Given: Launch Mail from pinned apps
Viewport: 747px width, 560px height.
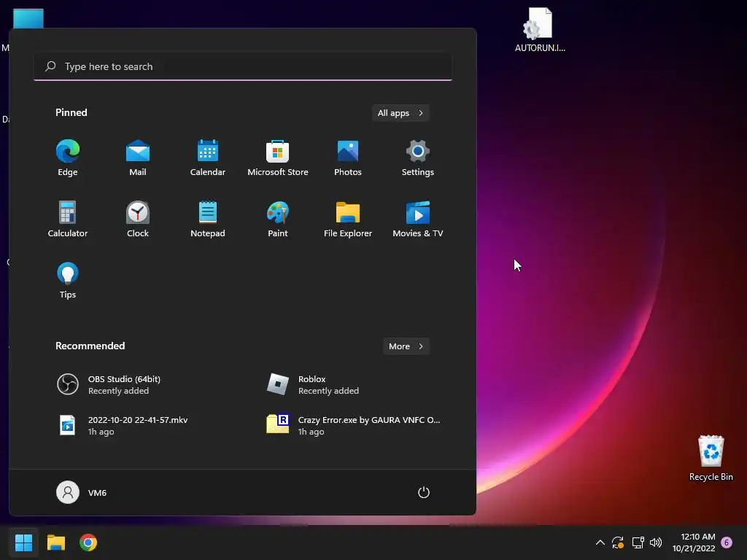Looking at the screenshot, I should coord(138,158).
